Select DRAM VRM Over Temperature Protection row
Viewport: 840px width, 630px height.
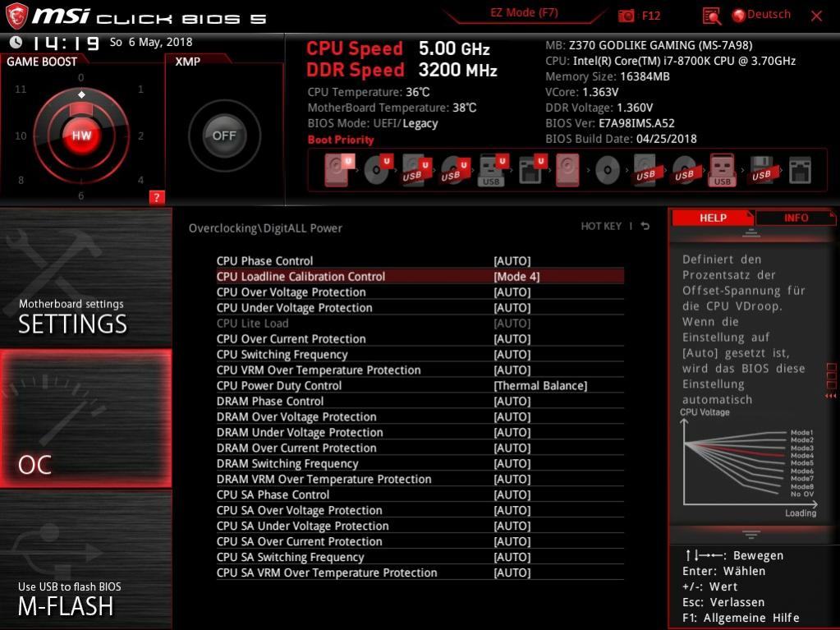pos(420,479)
